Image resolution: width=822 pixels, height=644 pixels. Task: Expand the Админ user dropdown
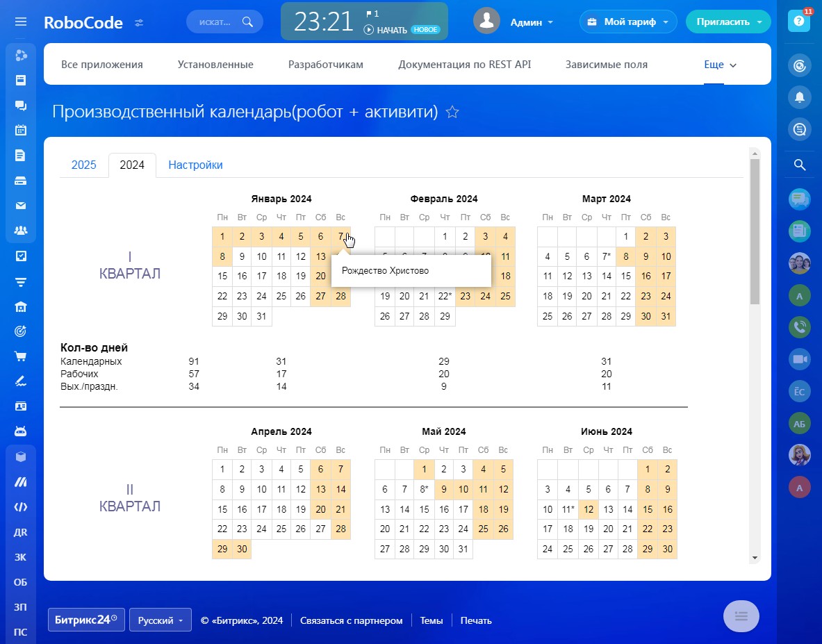pos(532,22)
